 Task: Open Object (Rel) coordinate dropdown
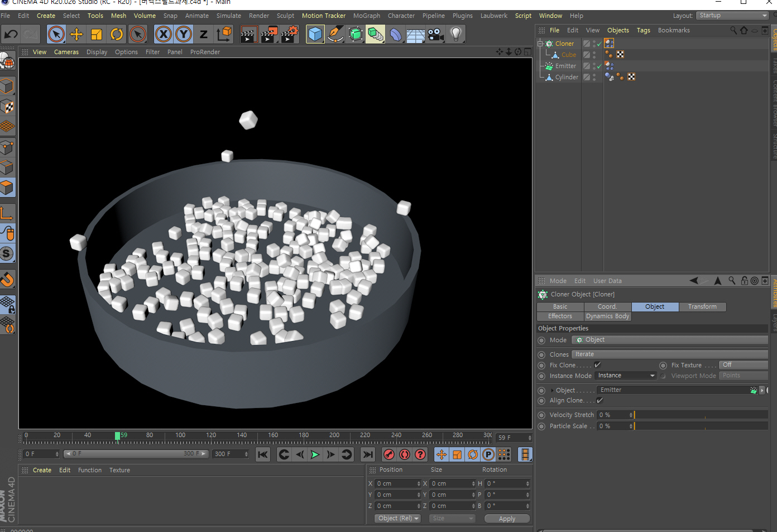tap(397, 519)
